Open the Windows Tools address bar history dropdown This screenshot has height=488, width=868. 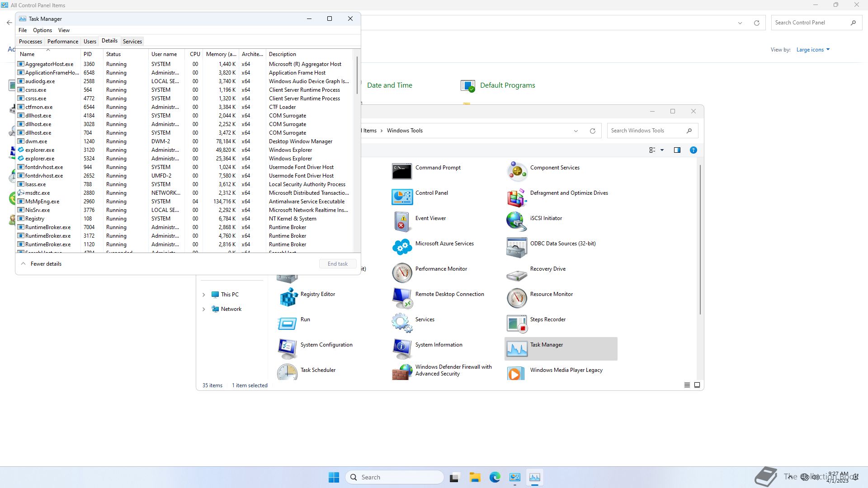[576, 131]
